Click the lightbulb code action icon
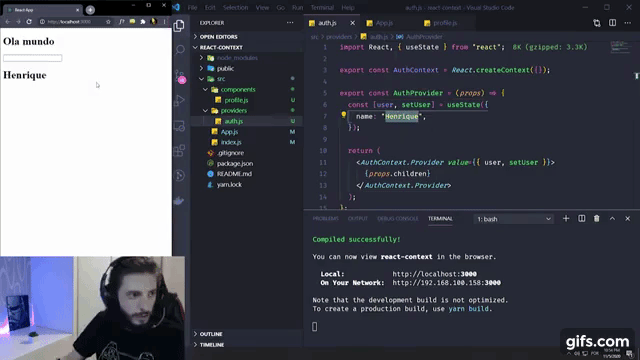The image size is (640, 360). [344, 115]
